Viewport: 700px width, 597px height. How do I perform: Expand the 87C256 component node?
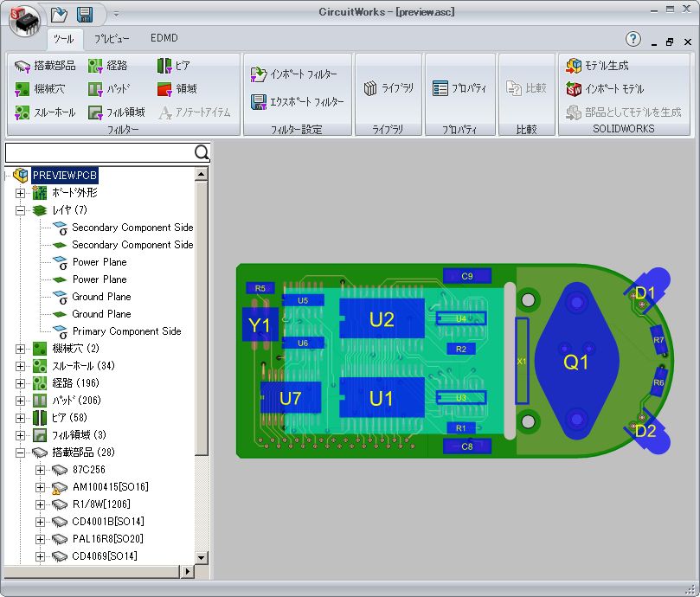coord(40,470)
